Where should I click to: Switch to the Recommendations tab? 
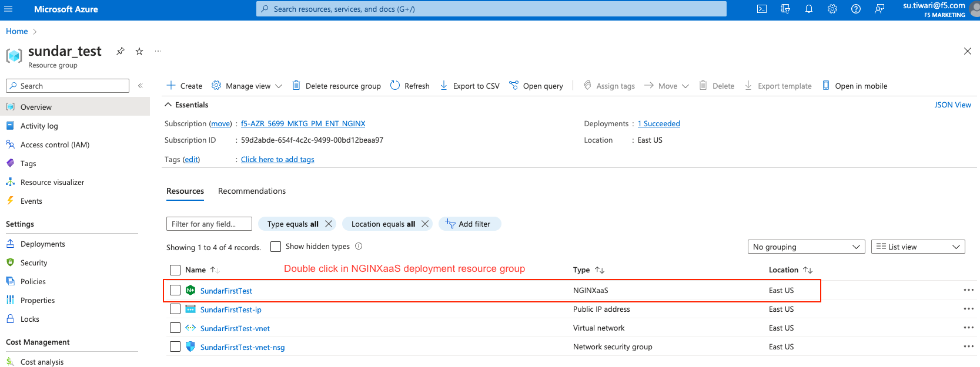click(x=252, y=191)
